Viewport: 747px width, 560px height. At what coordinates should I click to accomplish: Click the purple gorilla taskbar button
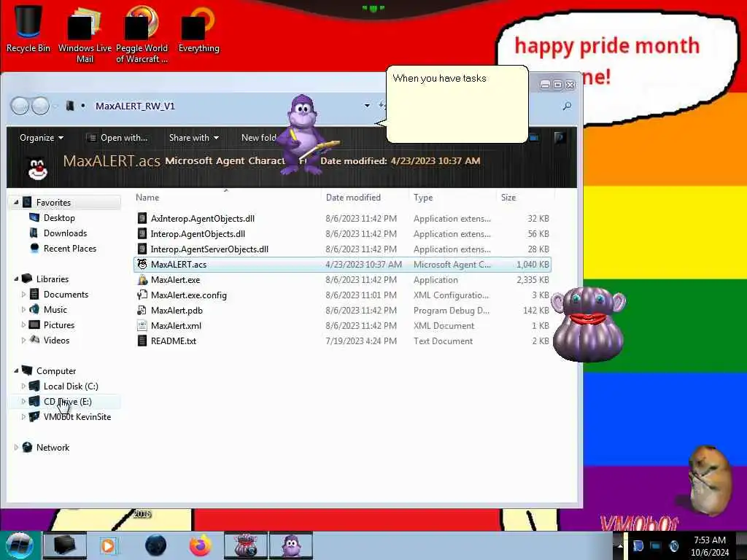point(291,545)
